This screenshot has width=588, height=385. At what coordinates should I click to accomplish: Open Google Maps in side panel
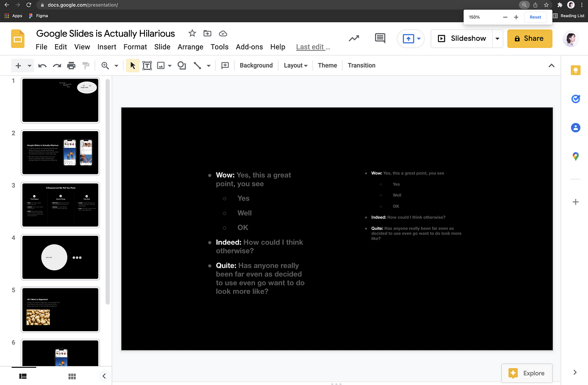(576, 156)
